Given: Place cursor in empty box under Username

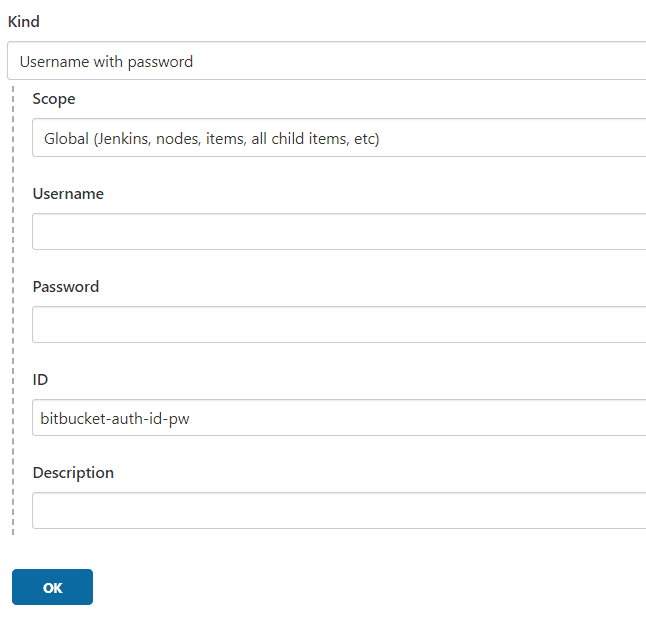Looking at the screenshot, I should (x=338, y=231).
